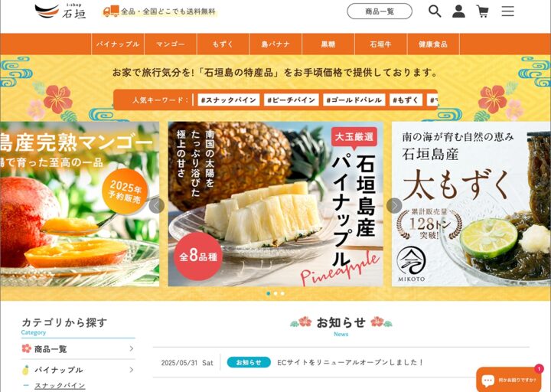Screen dimensions: 551x392
Task: View the shopping cart icon
Action: click(x=482, y=11)
